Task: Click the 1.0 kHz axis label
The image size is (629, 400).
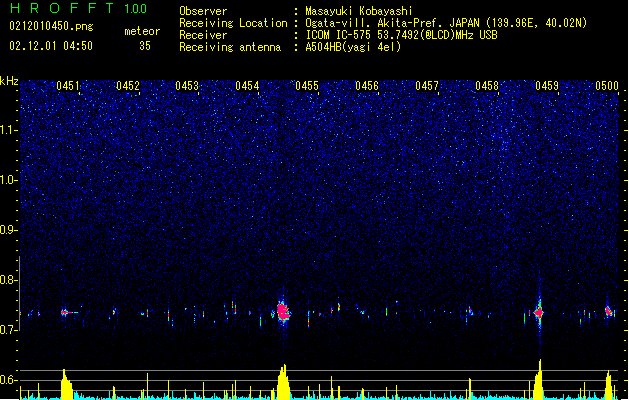Action: click(9, 180)
